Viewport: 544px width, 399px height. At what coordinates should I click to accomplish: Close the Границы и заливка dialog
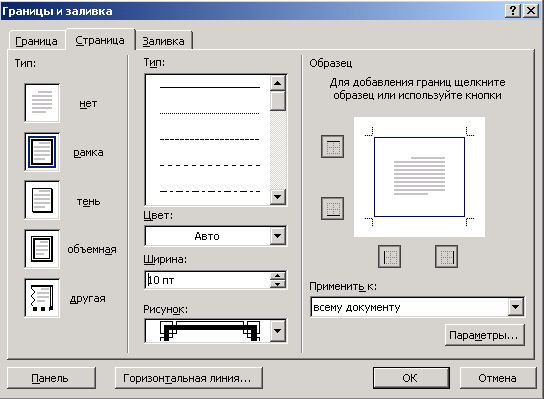(531, 11)
